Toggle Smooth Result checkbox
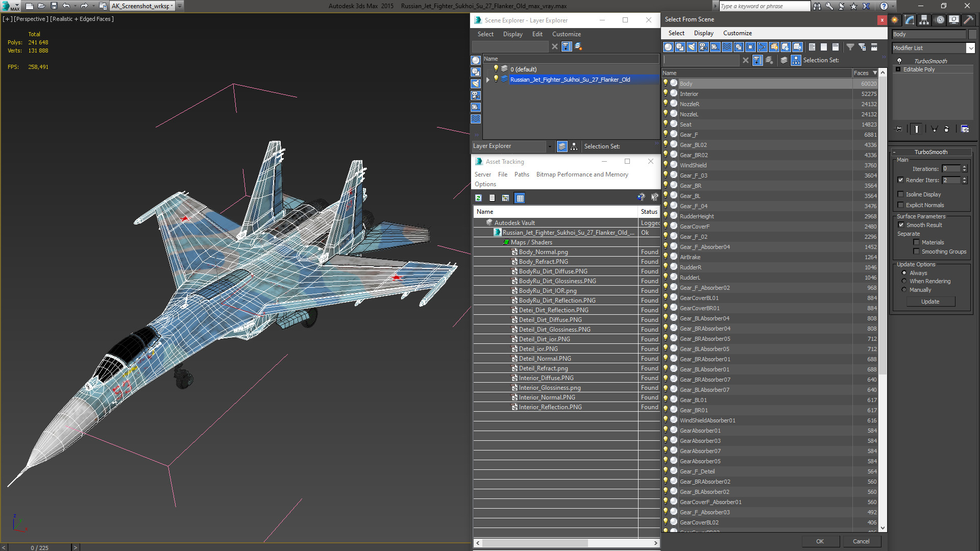The image size is (980, 551). 901,225
